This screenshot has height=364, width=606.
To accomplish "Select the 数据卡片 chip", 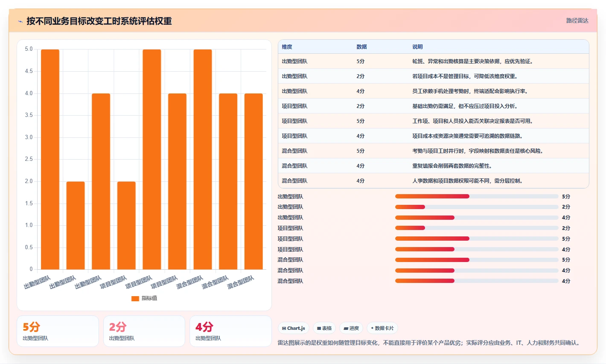I will [x=382, y=328].
